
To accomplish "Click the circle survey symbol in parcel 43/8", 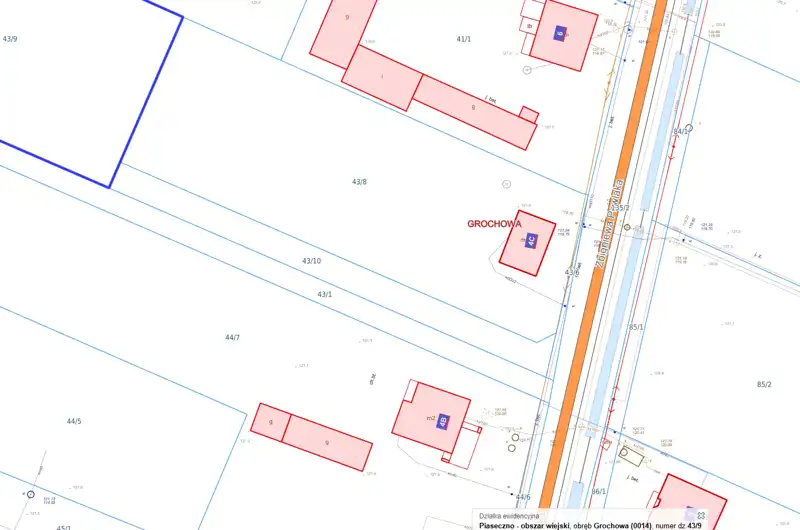I will [507, 183].
